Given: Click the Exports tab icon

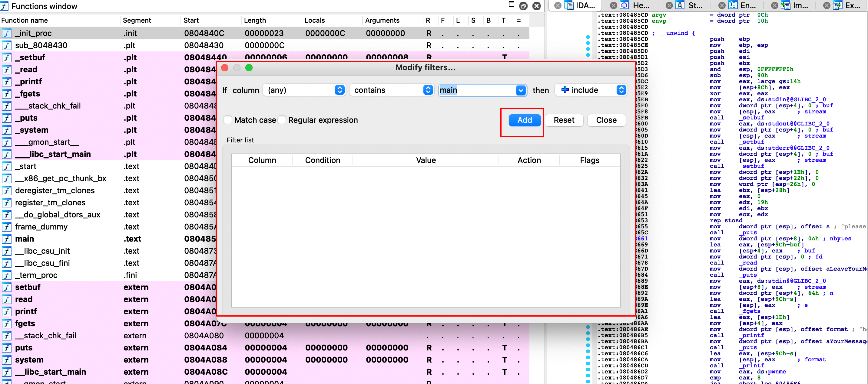Looking at the screenshot, I should coord(837,5).
